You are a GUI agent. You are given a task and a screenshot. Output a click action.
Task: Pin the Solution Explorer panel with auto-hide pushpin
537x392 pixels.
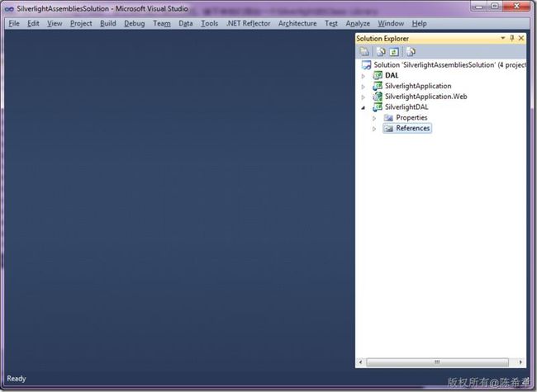click(512, 38)
